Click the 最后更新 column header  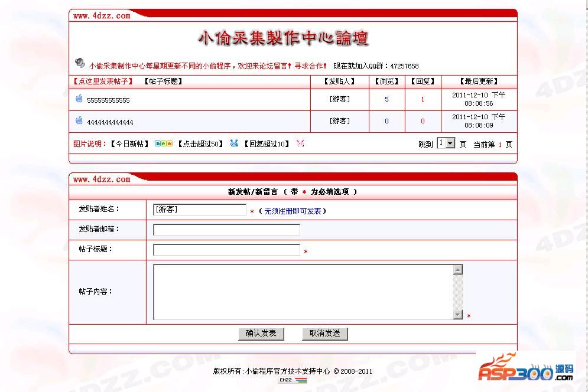[x=479, y=81]
